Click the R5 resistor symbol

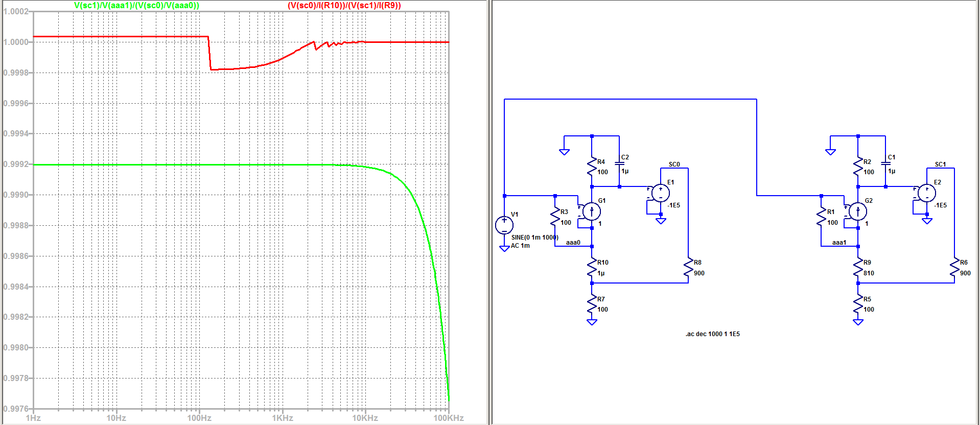pos(858,304)
